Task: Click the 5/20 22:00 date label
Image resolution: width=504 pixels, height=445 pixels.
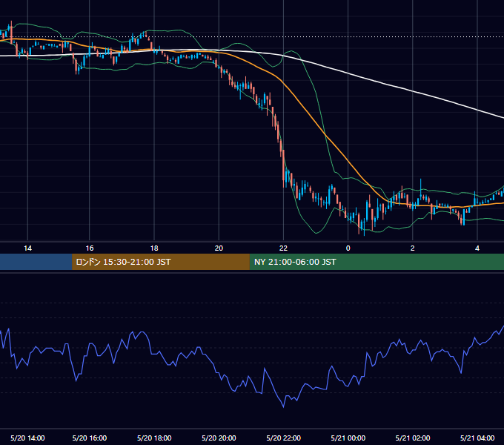Action: tap(283, 438)
